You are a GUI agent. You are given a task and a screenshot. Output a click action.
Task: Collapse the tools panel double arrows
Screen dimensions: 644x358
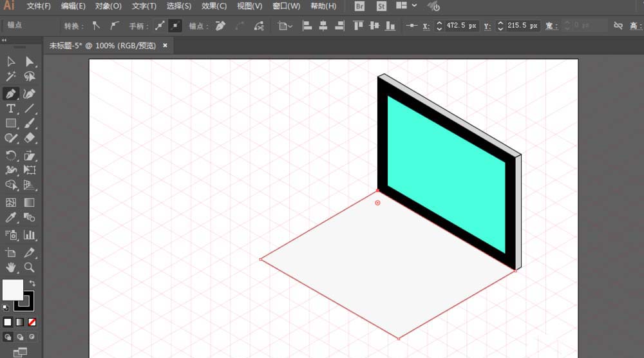click(x=4, y=40)
